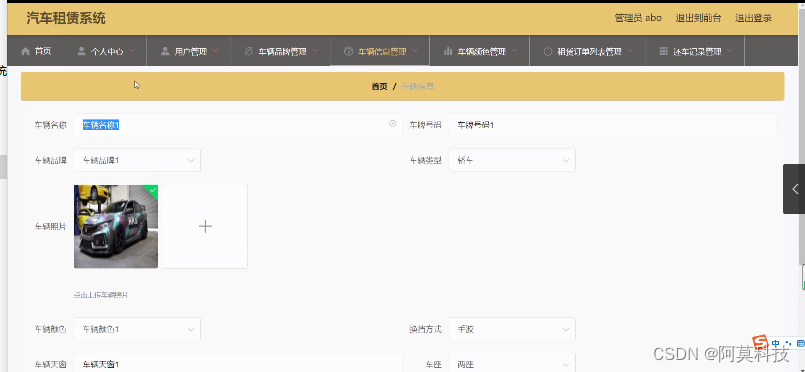The height and width of the screenshot is (372, 805).
Task: Click the bar chart icon beside 车辆颜色管理
Action: tap(448, 51)
